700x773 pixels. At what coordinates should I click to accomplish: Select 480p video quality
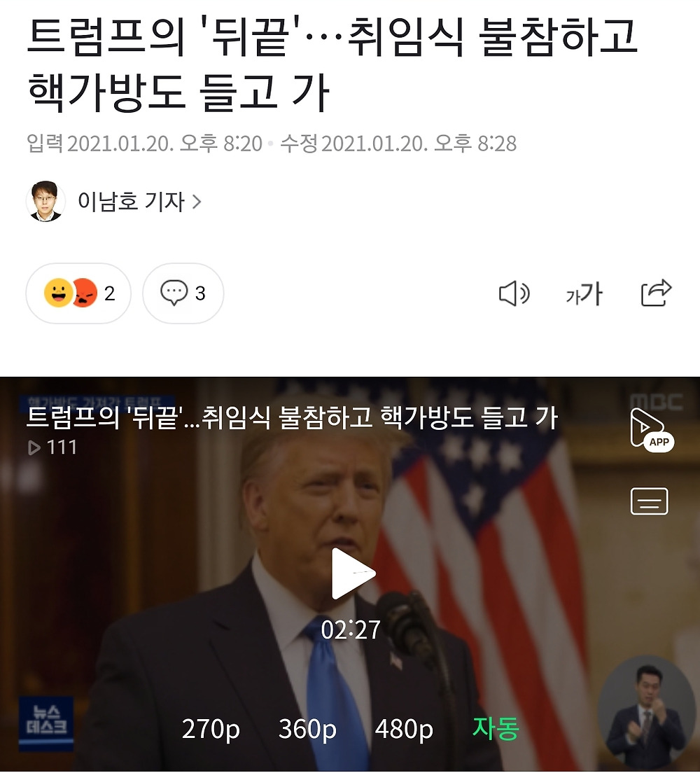click(x=404, y=729)
